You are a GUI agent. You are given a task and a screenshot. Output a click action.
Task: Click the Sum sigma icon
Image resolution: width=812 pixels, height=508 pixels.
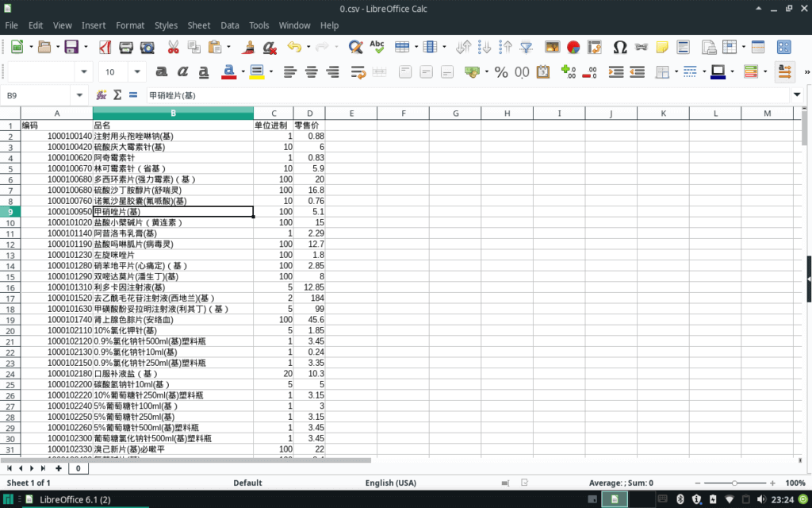[117, 95]
